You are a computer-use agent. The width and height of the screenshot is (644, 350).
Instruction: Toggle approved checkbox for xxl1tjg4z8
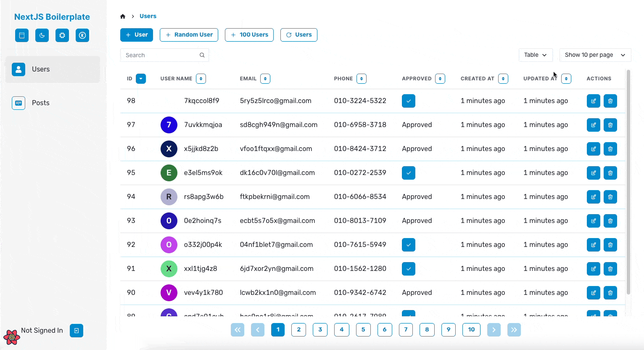tap(409, 269)
